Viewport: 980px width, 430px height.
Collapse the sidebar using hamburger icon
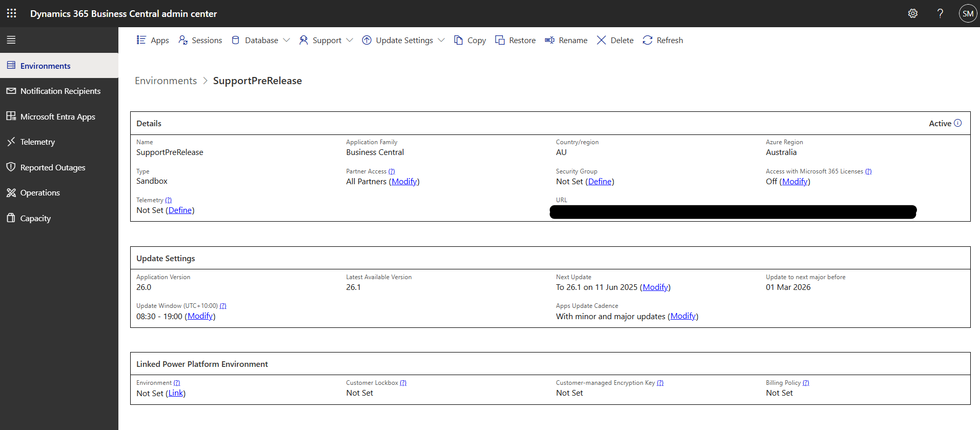point(11,40)
